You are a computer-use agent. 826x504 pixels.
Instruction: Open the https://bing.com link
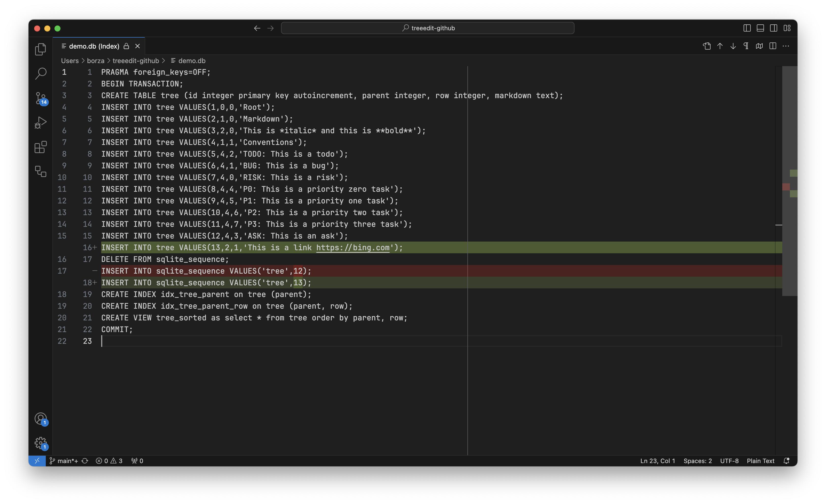tap(353, 248)
